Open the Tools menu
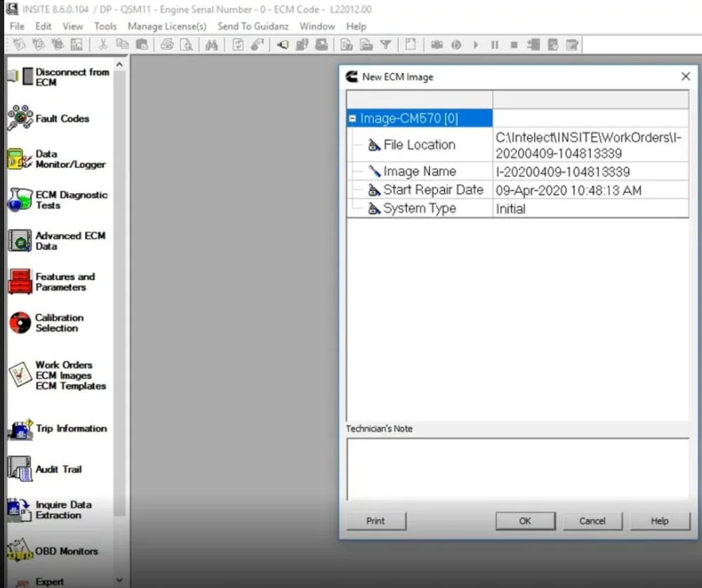 (105, 27)
